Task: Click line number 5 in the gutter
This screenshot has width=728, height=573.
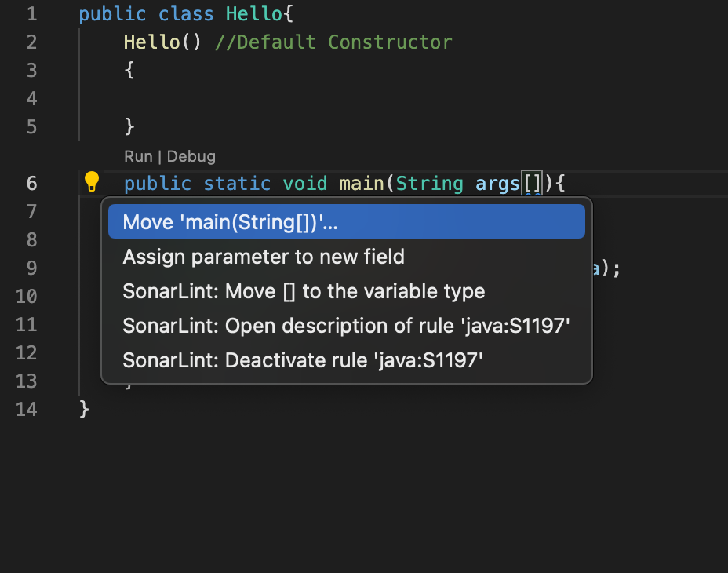Action: click(31, 127)
